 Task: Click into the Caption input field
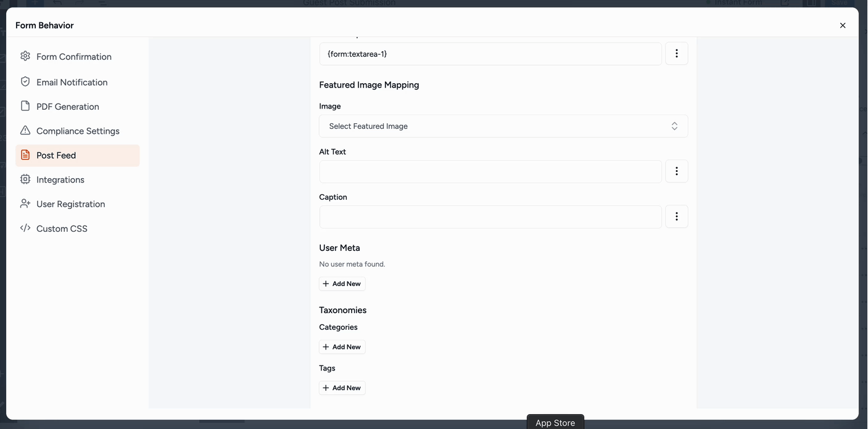[x=490, y=216]
